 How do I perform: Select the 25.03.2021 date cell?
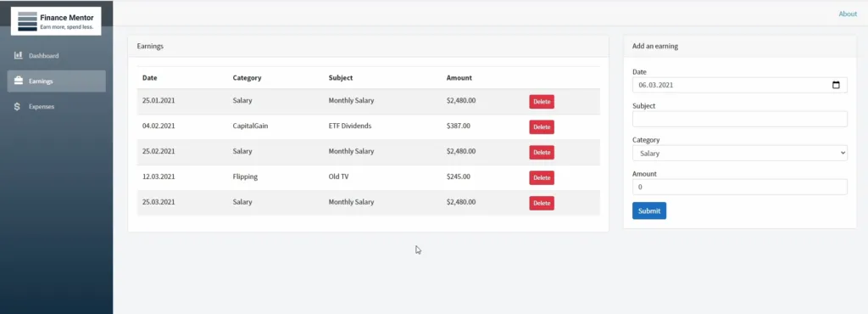pos(159,202)
